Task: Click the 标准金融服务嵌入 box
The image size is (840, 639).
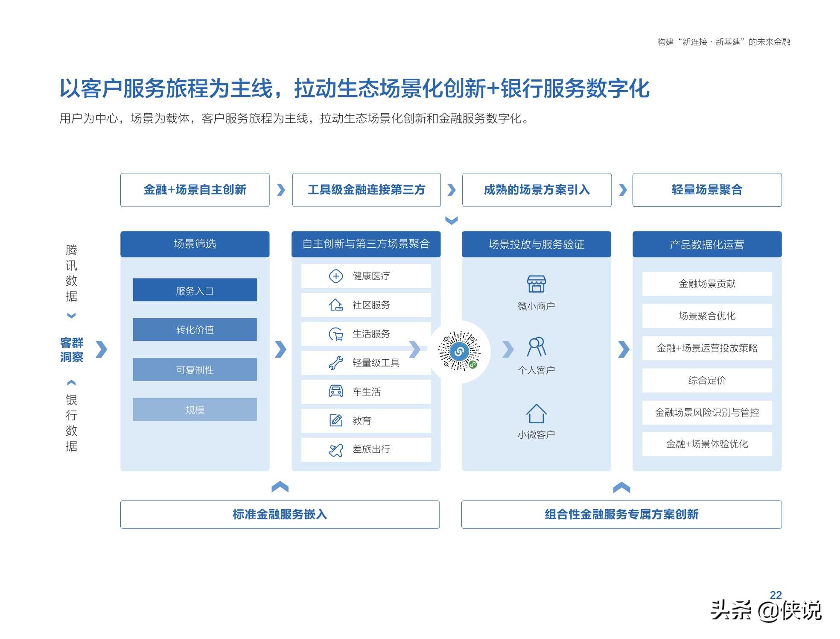Action: [280, 514]
